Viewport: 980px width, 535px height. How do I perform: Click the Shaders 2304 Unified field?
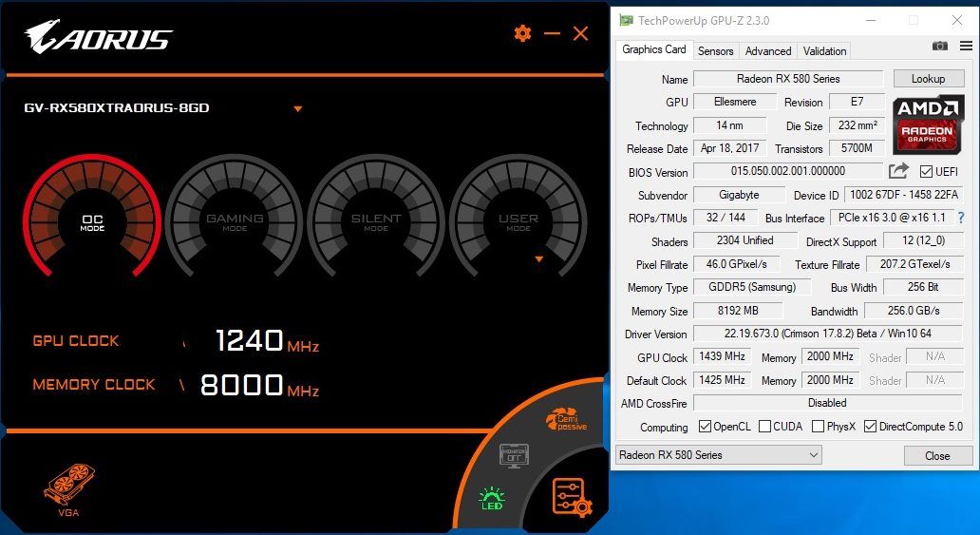[x=745, y=241]
